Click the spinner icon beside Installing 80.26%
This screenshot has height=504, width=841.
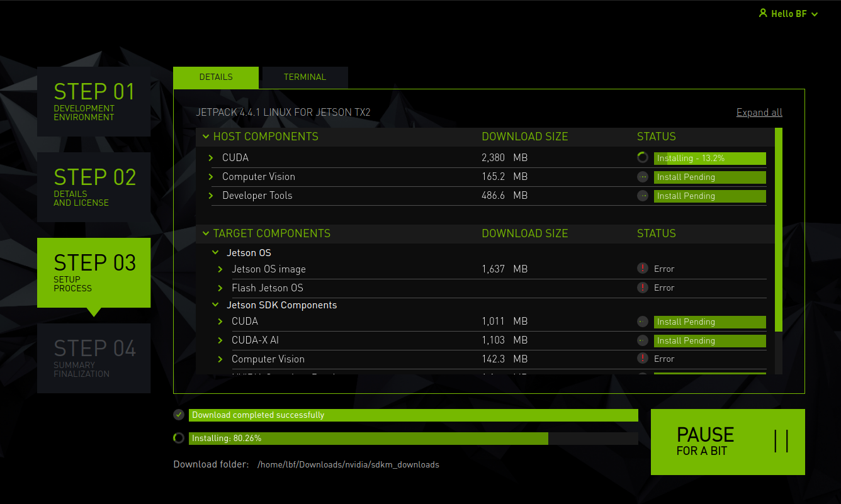pos(179,438)
